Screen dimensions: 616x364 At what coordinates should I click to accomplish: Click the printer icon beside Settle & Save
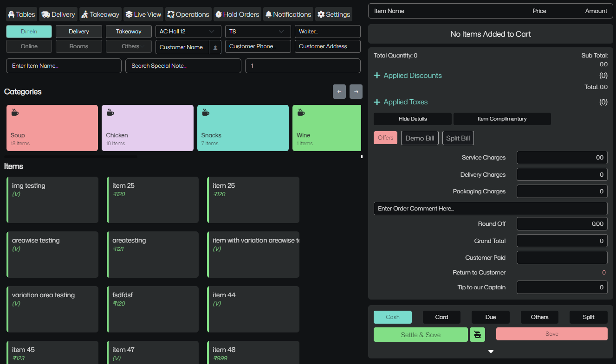point(477,334)
